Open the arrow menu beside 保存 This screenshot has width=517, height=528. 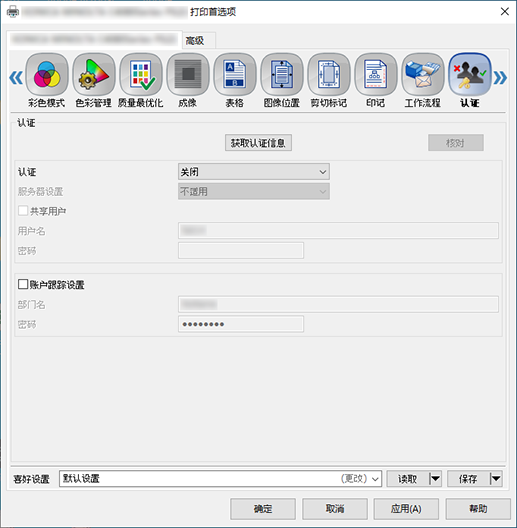[496, 478]
